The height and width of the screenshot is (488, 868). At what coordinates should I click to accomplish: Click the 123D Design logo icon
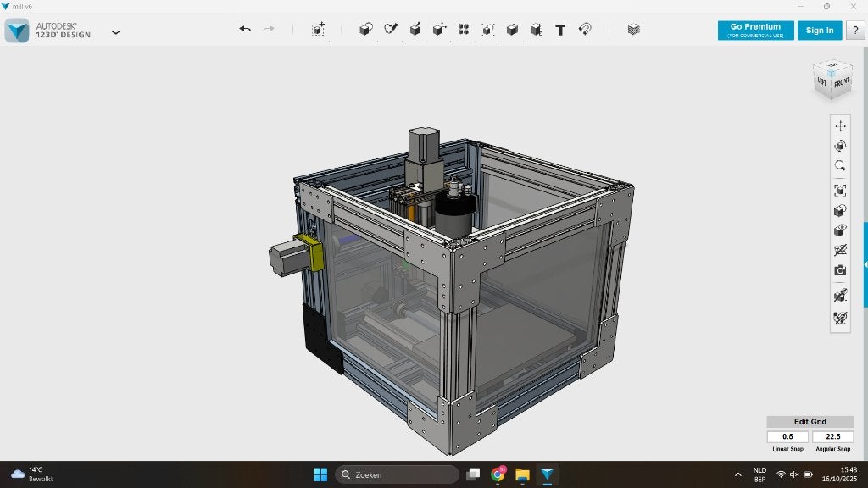tap(17, 30)
